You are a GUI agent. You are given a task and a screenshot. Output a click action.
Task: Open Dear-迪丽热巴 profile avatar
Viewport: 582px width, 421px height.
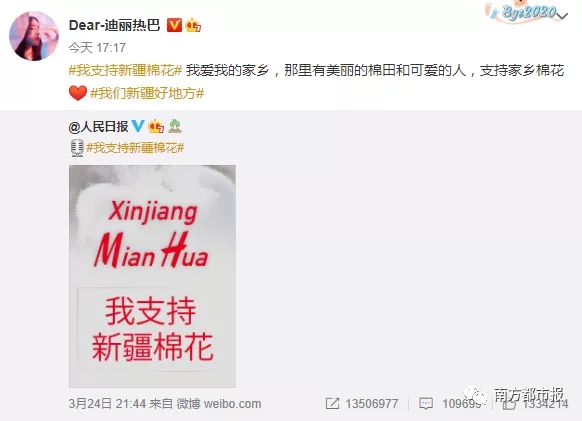[x=34, y=36]
